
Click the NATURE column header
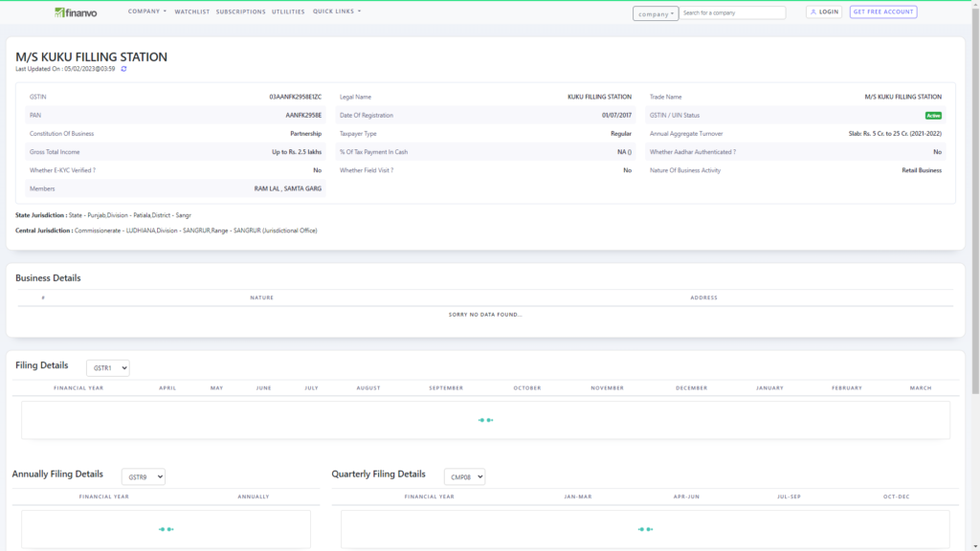tap(262, 298)
